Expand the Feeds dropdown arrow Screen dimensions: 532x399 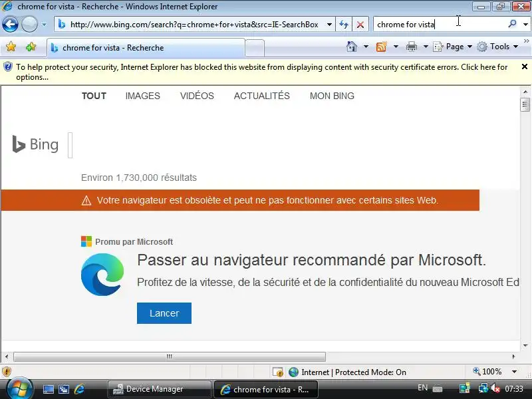pos(396,47)
